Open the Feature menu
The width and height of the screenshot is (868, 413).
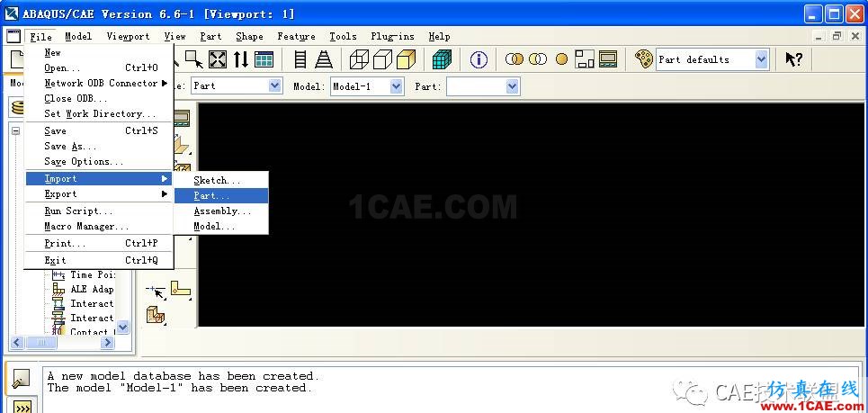[296, 37]
